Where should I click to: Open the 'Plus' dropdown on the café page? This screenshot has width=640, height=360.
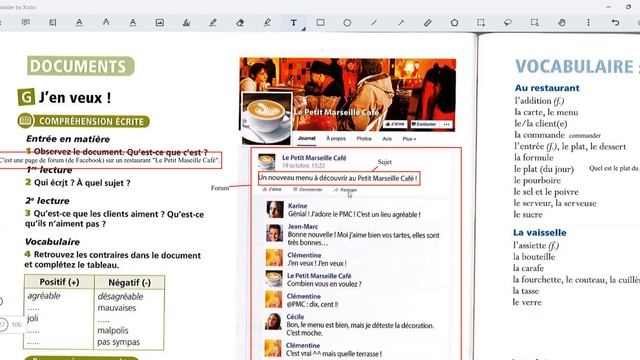click(409, 139)
